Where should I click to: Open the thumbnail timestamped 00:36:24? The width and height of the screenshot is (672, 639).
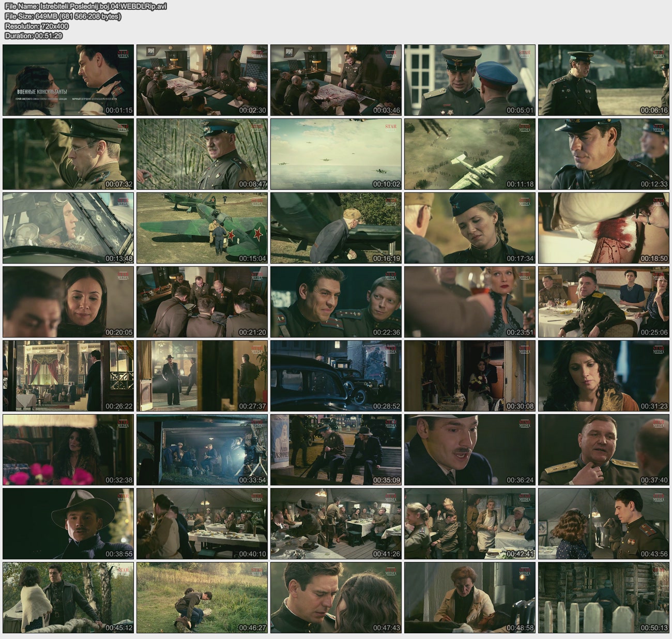[470, 450]
